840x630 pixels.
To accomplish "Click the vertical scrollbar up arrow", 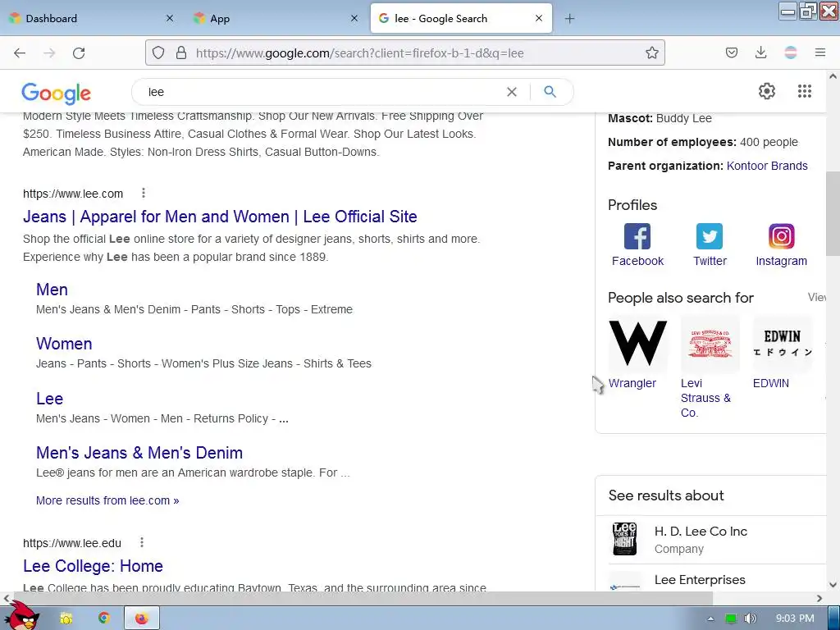I will point(833,76).
